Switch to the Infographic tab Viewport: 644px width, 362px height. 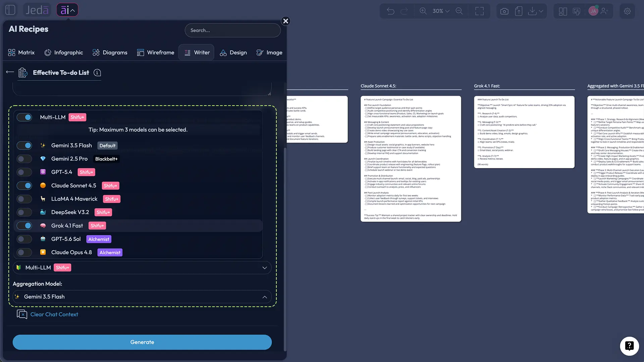coord(64,53)
